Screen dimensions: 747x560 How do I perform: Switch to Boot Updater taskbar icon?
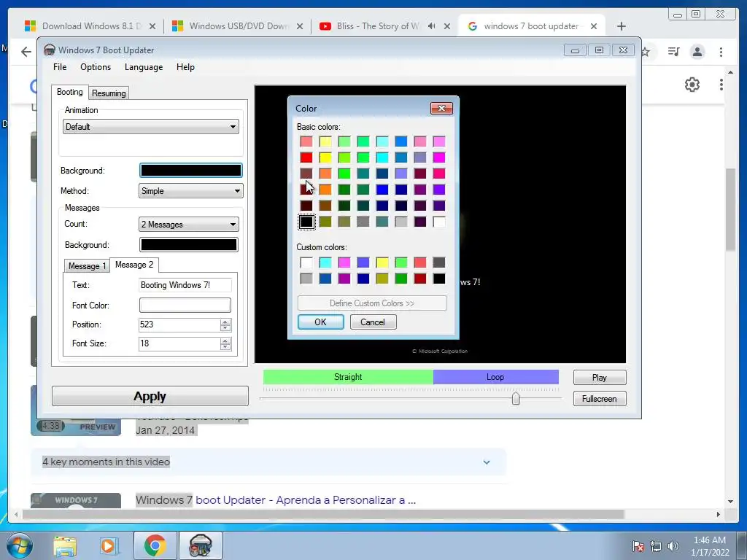(200, 545)
